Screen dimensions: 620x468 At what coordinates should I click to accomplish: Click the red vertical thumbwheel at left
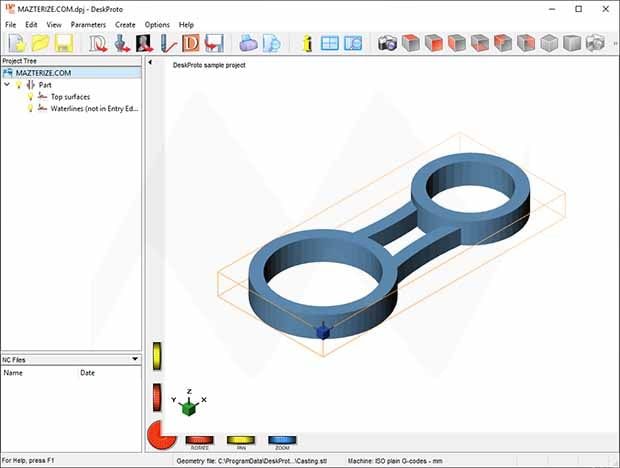[x=157, y=398]
